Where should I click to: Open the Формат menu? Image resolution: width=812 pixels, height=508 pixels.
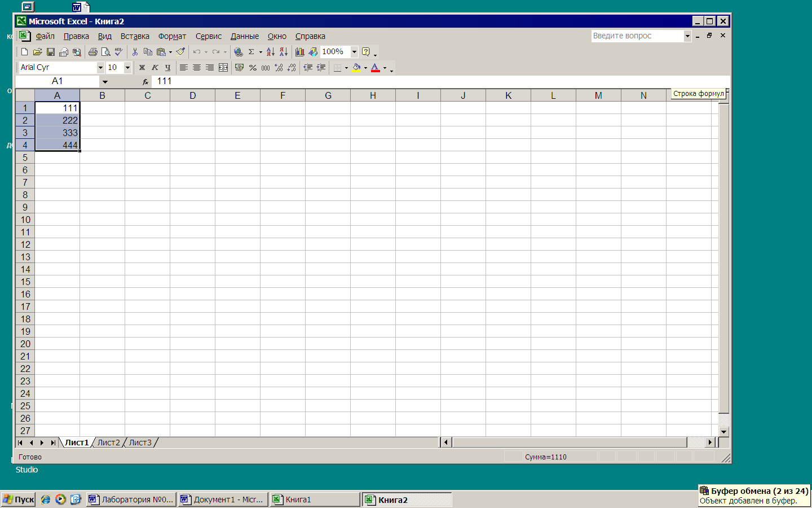click(172, 36)
